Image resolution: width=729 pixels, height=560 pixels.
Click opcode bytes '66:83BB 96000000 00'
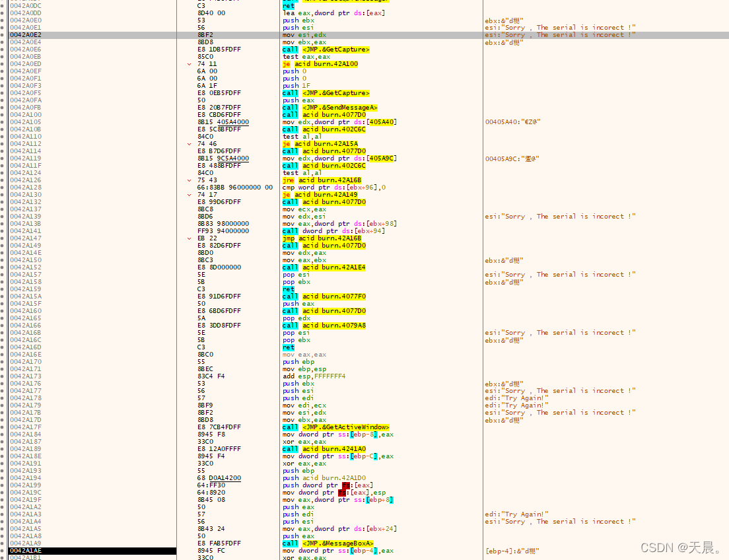(235, 188)
